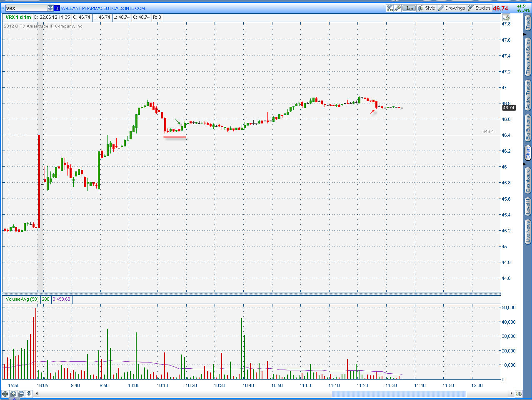The height and width of the screenshot is (400, 532).
Task: Click the 11:30 time axis label
Action: click(391, 385)
